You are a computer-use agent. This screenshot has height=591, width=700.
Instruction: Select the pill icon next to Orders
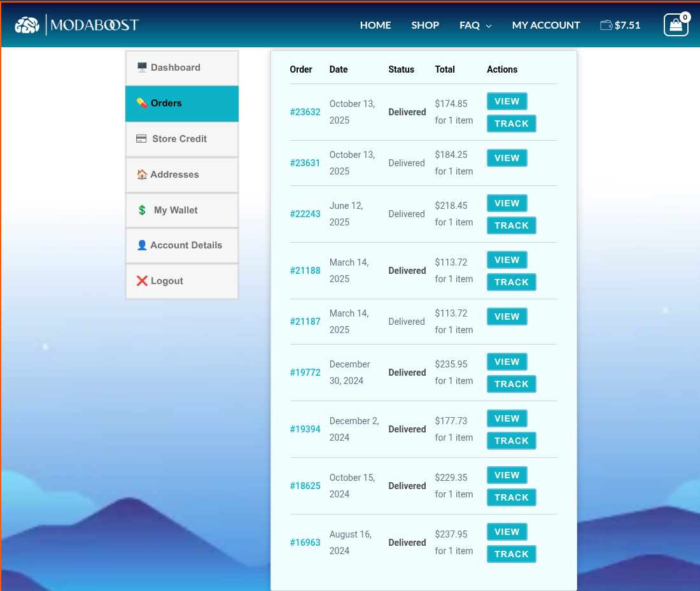[x=141, y=102]
